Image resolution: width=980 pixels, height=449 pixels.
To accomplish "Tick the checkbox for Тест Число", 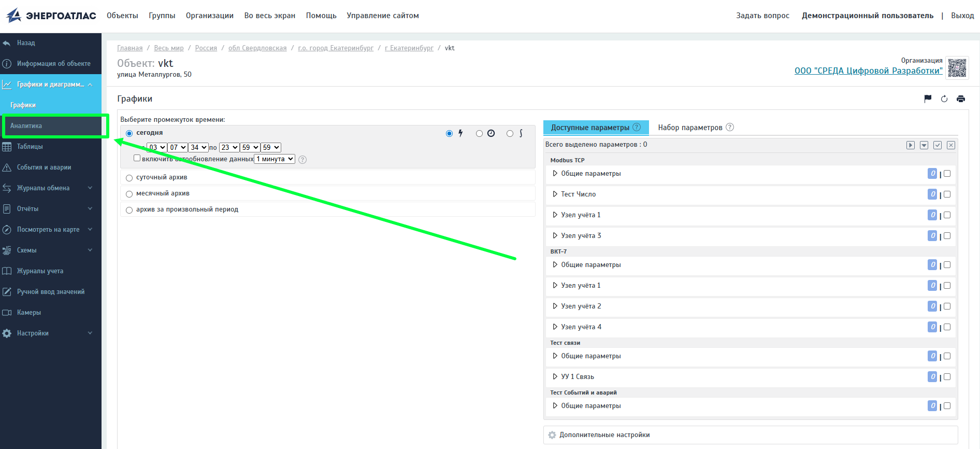I will (x=947, y=194).
